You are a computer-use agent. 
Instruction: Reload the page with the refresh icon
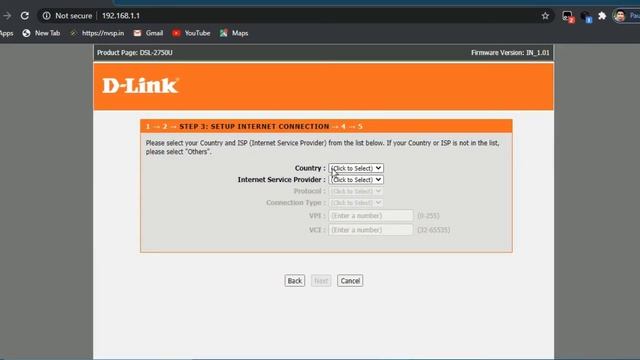pyautogui.click(x=24, y=16)
